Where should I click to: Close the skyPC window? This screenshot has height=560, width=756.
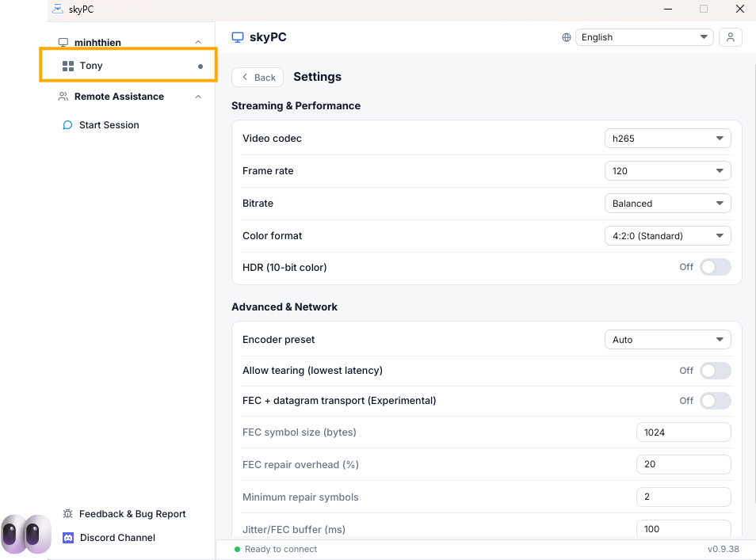pos(739,10)
